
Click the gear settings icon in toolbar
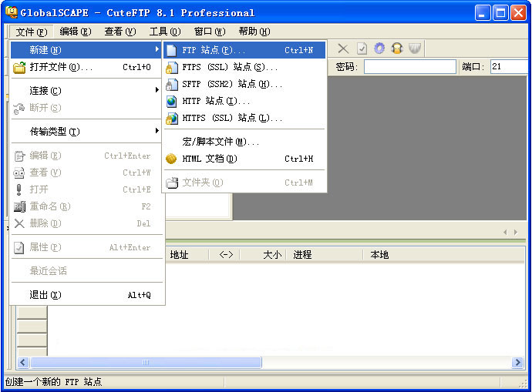tap(379, 49)
